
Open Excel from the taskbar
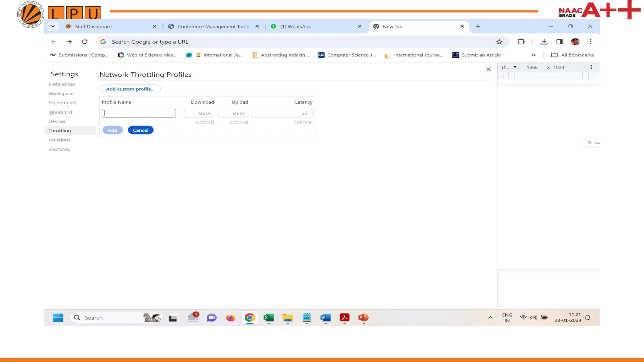269,318
